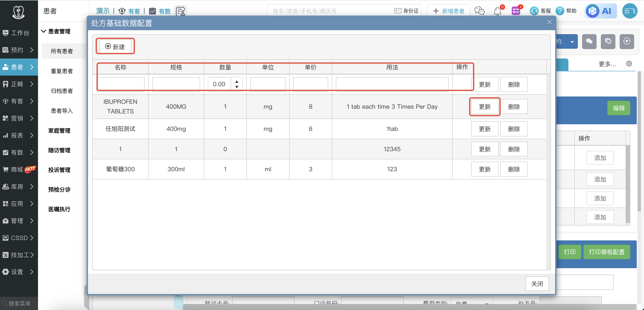Decrease the 数量 value with down arrow

tap(237, 87)
